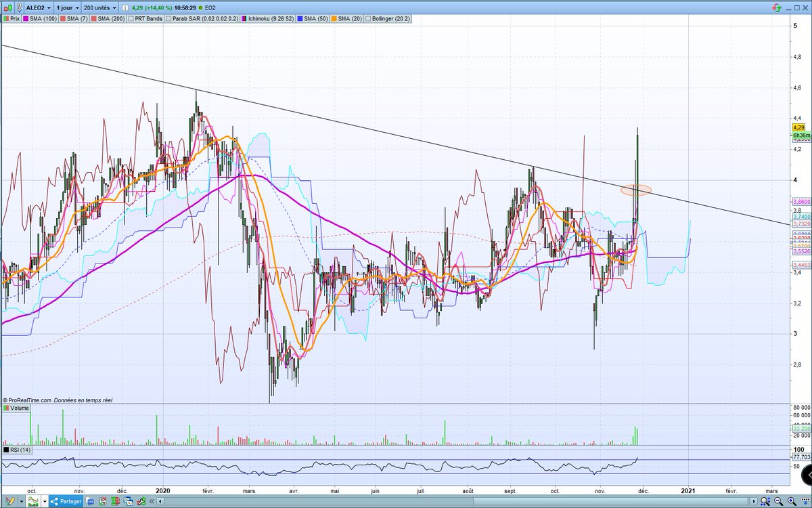
Task: Open the '200 unités' history dropdown
Action: [x=99, y=8]
